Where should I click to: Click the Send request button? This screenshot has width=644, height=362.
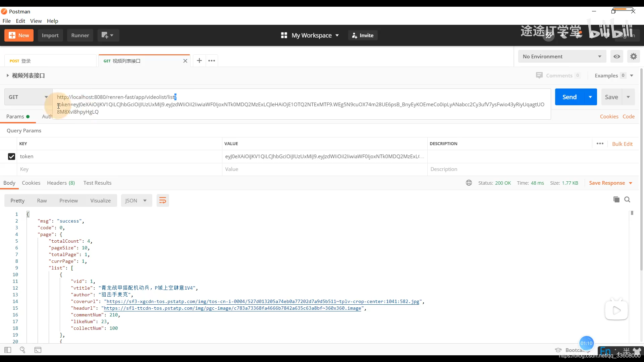(570, 97)
